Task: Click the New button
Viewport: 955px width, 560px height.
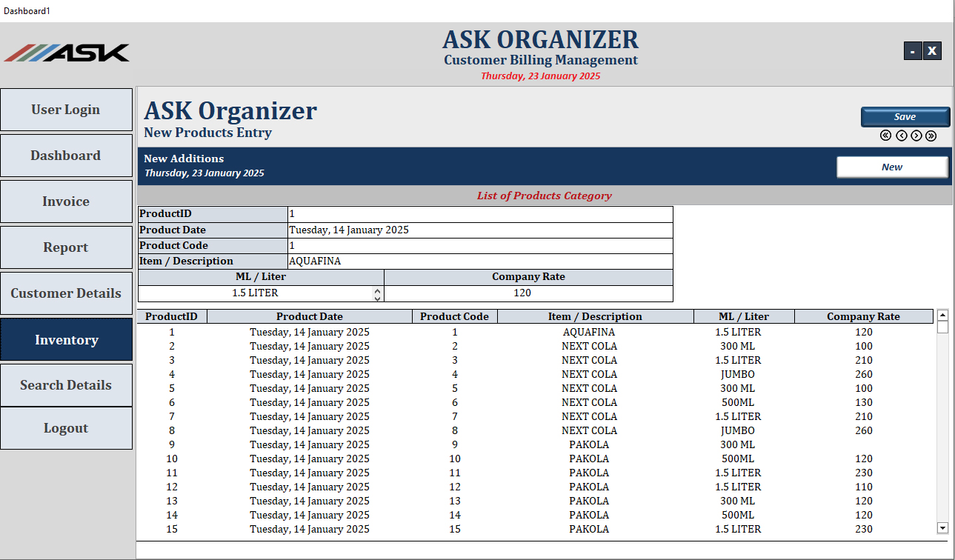Action: (892, 167)
